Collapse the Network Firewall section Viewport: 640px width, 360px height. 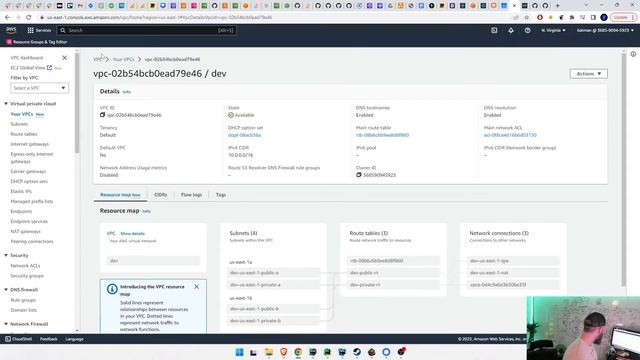[6, 324]
